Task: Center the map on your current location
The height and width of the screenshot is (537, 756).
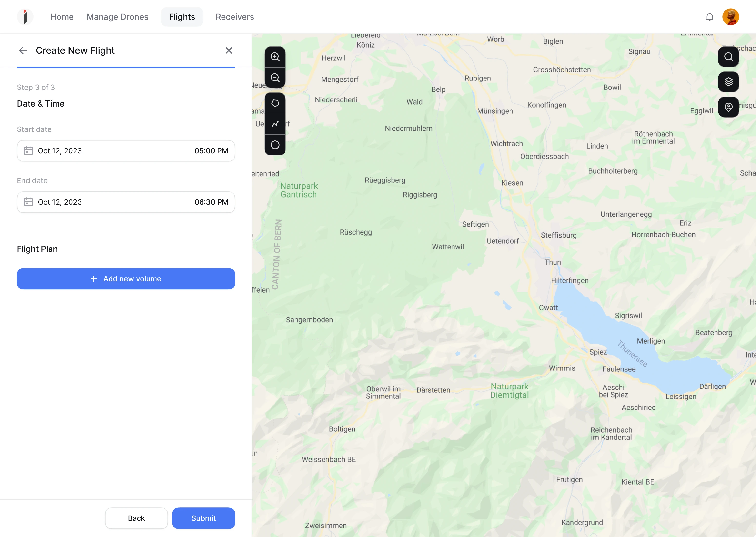Action: tap(728, 107)
